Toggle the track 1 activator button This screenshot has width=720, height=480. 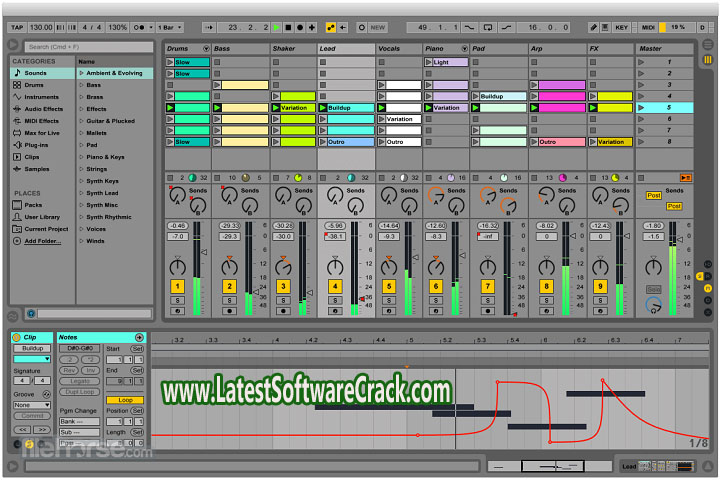177,287
